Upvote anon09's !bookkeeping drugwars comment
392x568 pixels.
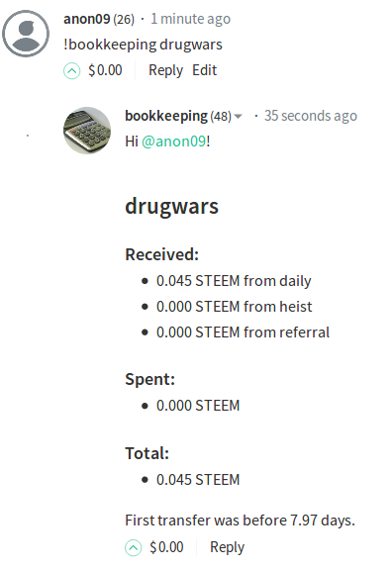point(71,71)
